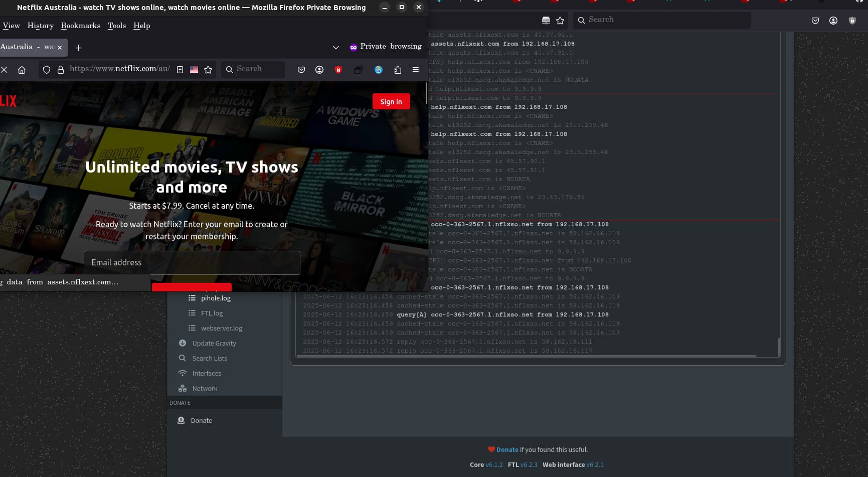
Task: Toggle reader view in Netflix address bar
Action: click(x=180, y=70)
